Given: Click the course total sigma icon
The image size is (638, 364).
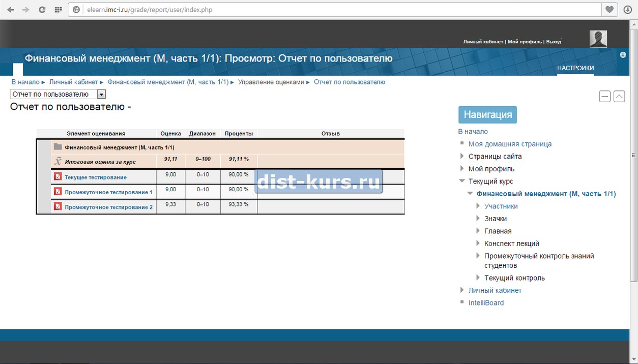Looking at the screenshot, I should 57,161.
